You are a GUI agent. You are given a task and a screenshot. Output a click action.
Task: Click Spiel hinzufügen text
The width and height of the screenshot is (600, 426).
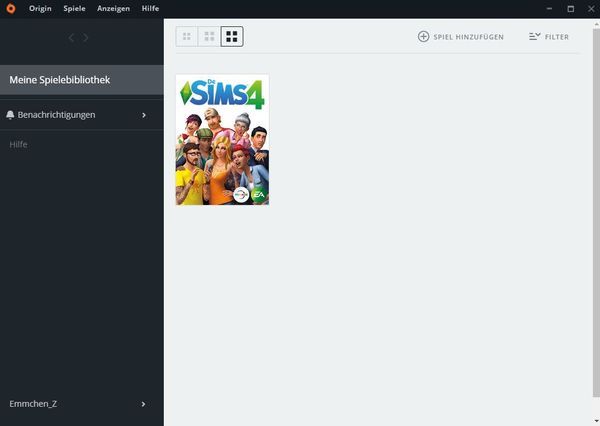[468, 37]
